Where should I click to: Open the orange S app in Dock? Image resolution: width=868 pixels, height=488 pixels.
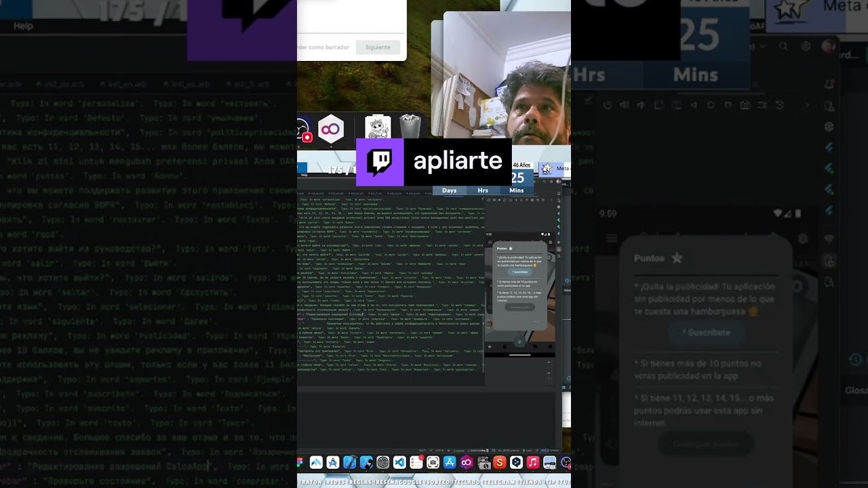(x=500, y=462)
